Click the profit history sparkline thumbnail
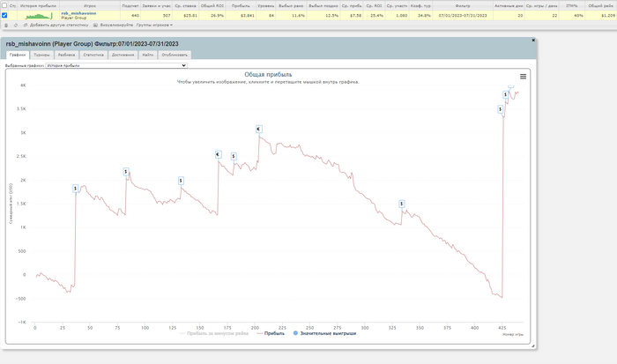The height and width of the screenshot is (364, 617). pyautogui.click(x=39, y=16)
